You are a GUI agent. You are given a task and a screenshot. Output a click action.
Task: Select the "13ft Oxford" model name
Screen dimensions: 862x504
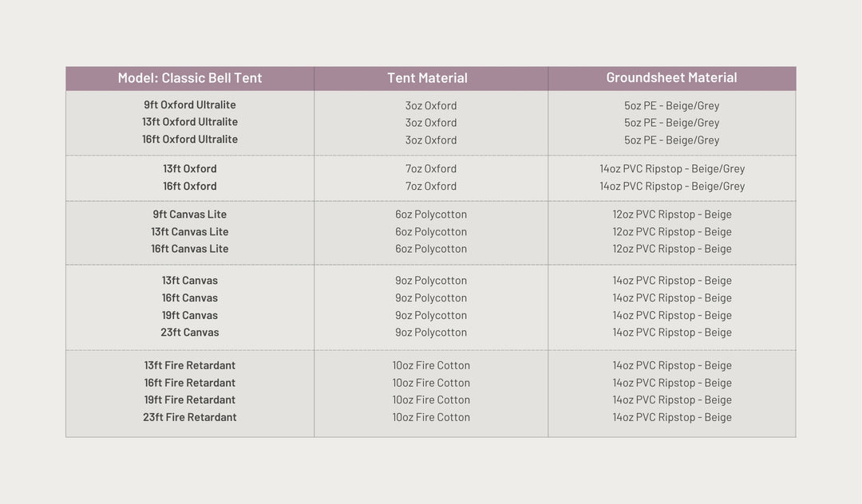point(190,169)
